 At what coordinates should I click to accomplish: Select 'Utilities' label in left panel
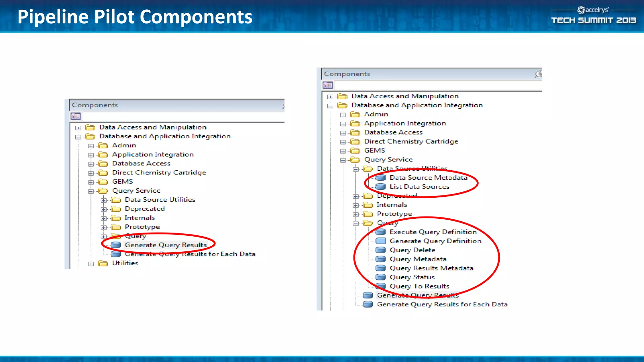(x=125, y=263)
